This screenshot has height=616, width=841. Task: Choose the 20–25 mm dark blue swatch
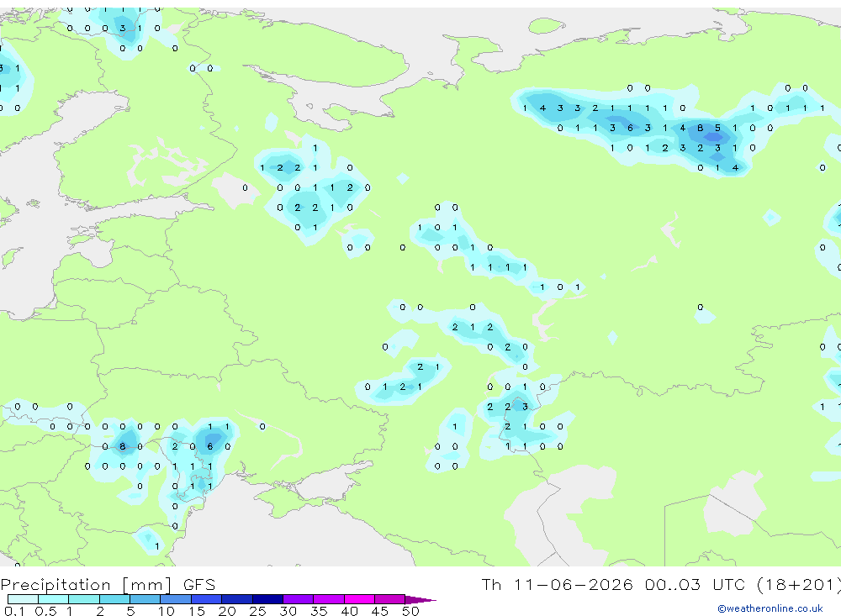pos(237,599)
